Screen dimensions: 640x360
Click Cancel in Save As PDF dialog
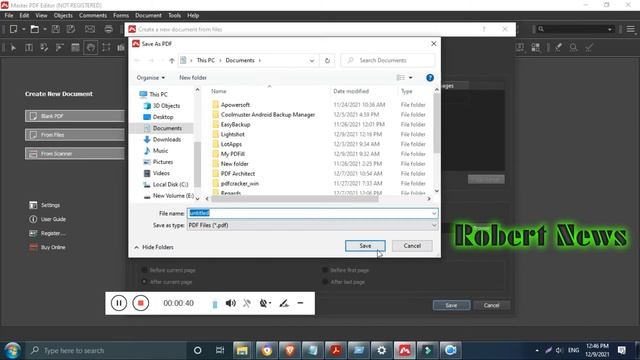(x=412, y=246)
